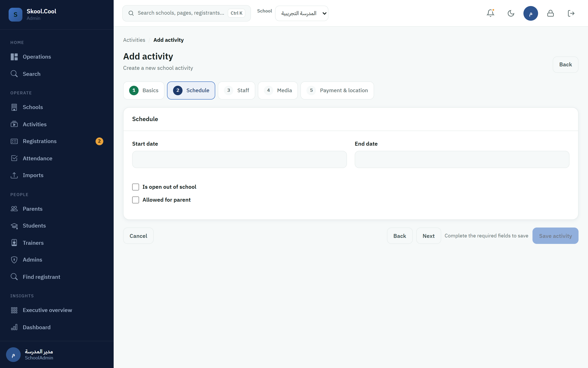Screen dimensions: 588x368
Task: Click the top-right Back button
Action: [565, 64]
